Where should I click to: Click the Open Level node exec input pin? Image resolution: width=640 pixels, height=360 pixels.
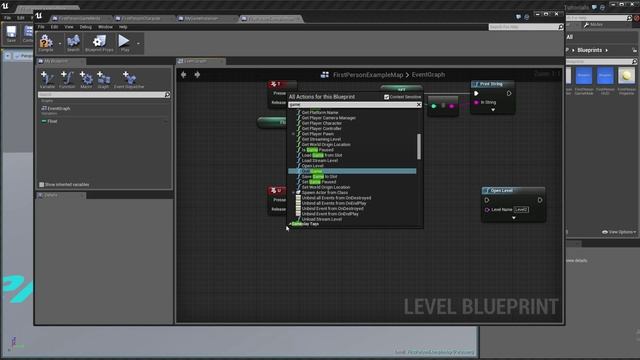pos(487,200)
